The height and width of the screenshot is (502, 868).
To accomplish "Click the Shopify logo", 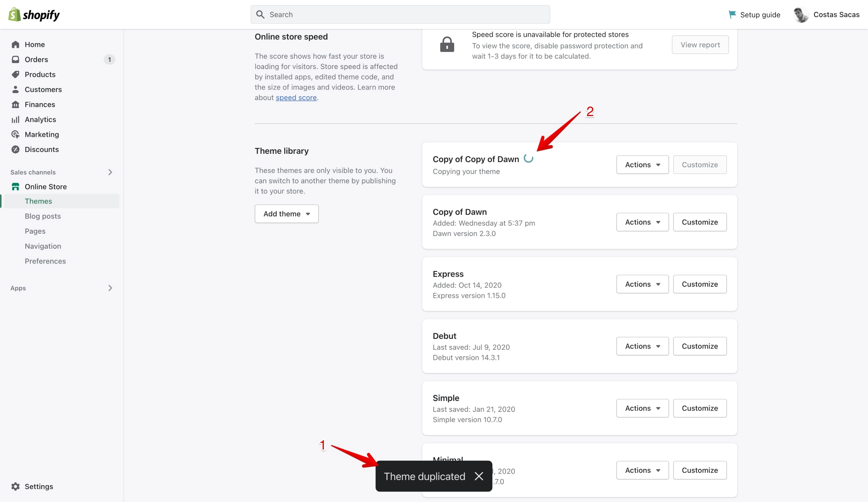I will pos(34,14).
